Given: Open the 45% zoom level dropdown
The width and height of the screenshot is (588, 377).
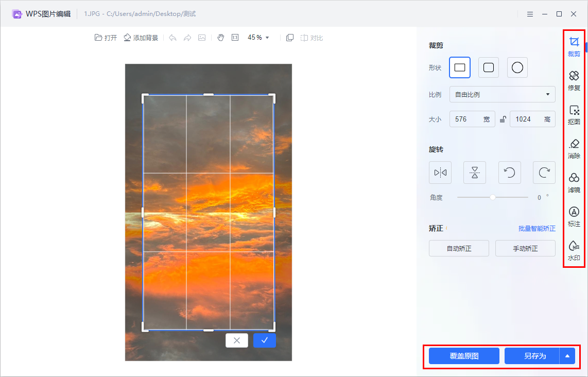Looking at the screenshot, I should point(256,37).
